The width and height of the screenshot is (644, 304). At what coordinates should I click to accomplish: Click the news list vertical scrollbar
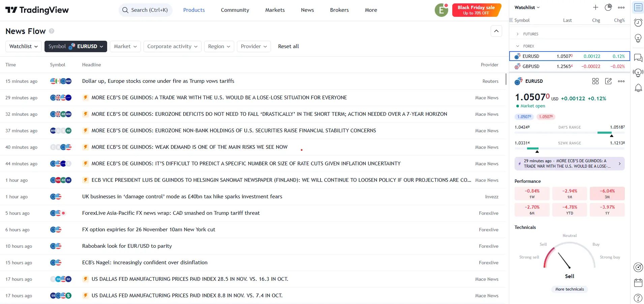[506, 79]
